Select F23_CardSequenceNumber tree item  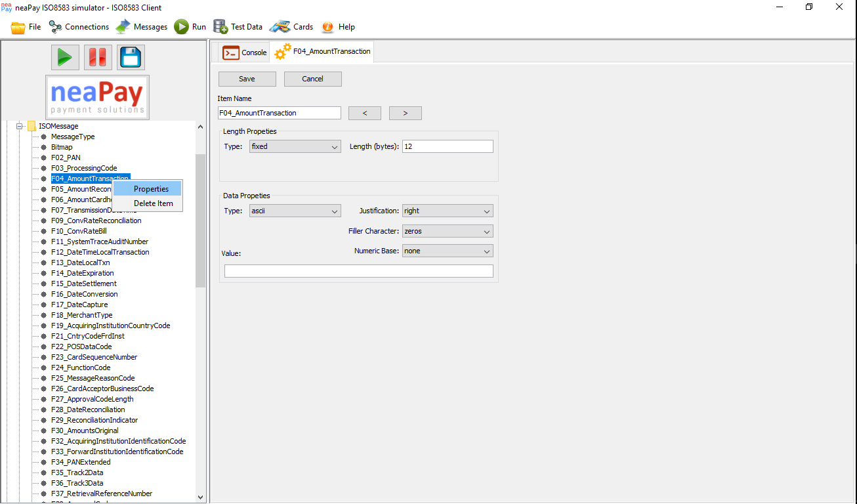point(94,357)
